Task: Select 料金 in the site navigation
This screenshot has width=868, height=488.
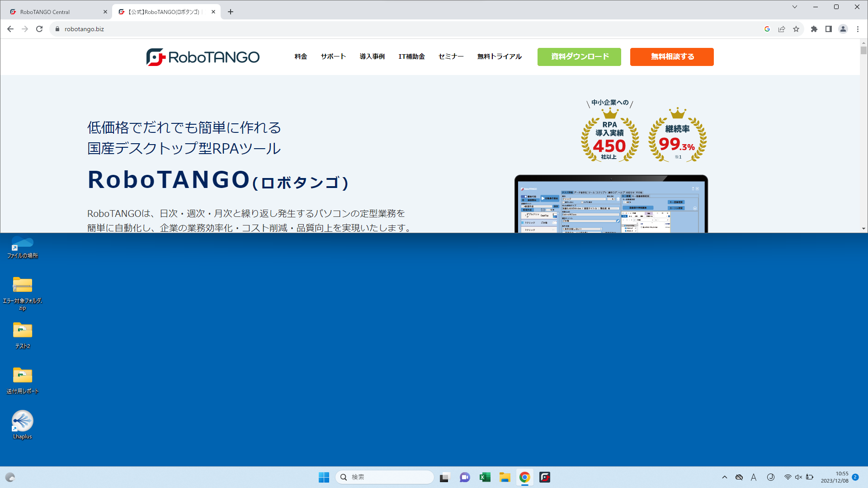Action: pos(300,57)
